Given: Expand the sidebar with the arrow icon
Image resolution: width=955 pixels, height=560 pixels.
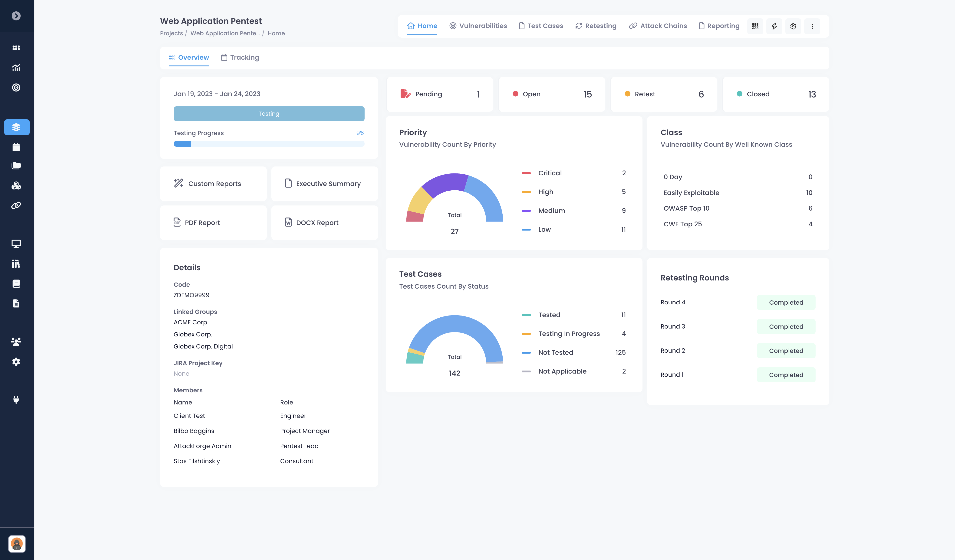Looking at the screenshot, I should coord(16,16).
